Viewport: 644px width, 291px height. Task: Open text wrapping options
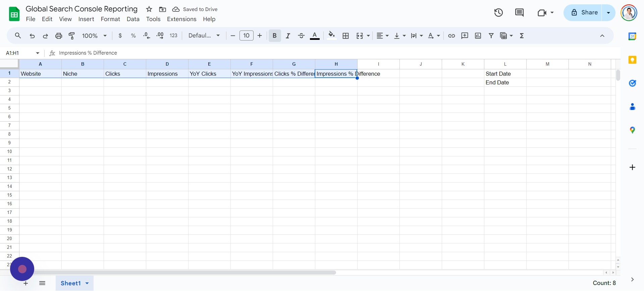pyautogui.click(x=417, y=36)
